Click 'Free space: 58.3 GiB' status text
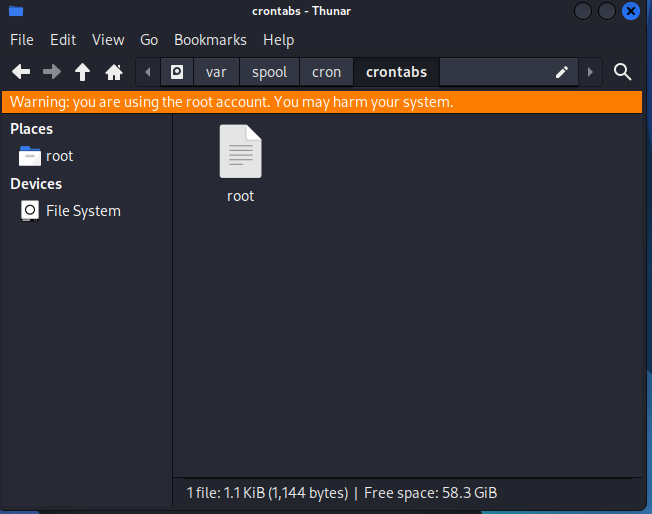 coord(430,493)
